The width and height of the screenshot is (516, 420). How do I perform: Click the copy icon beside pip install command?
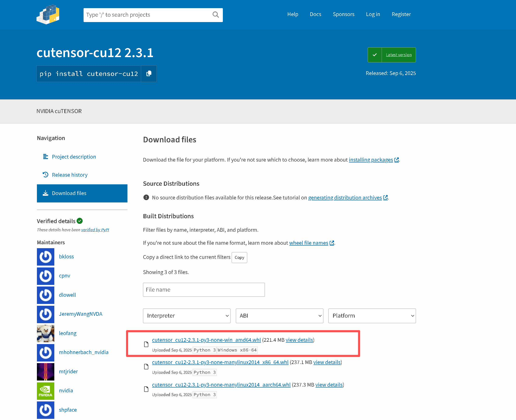click(x=149, y=74)
